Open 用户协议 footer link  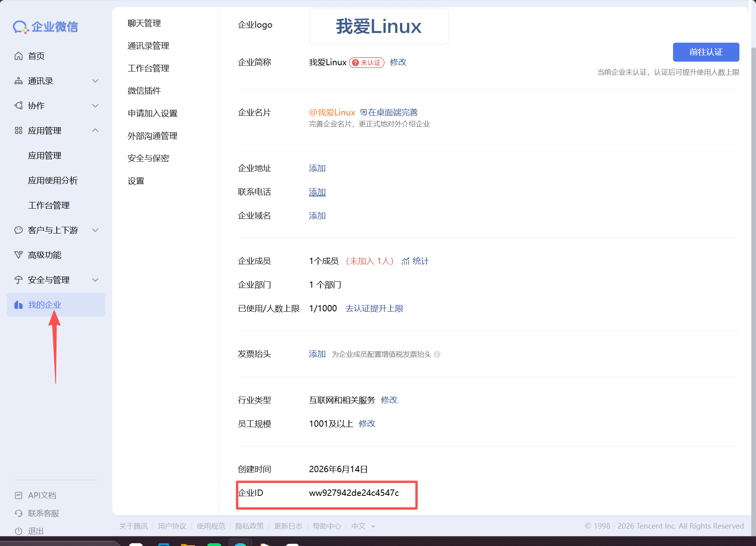point(172,526)
